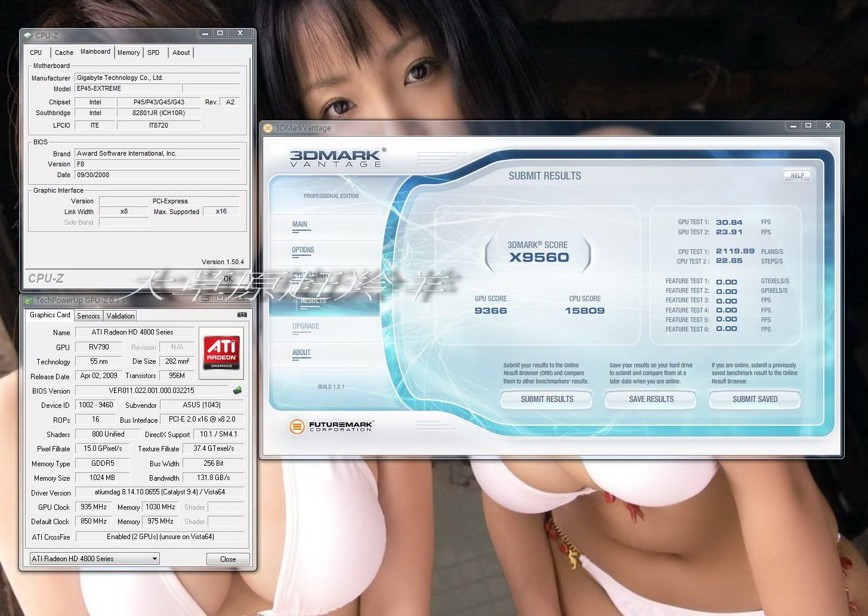Click the GPU-Z screenshot camera icon

pos(242,315)
